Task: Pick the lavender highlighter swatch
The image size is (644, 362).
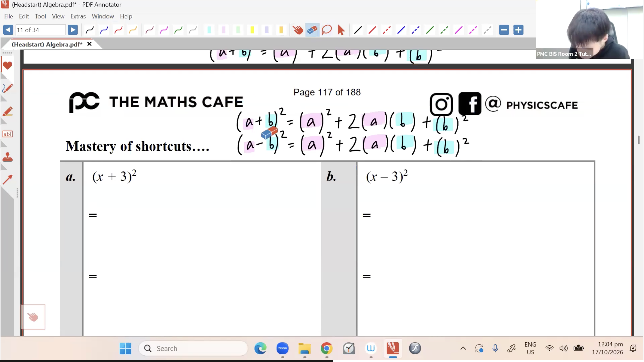Action: click(x=267, y=30)
